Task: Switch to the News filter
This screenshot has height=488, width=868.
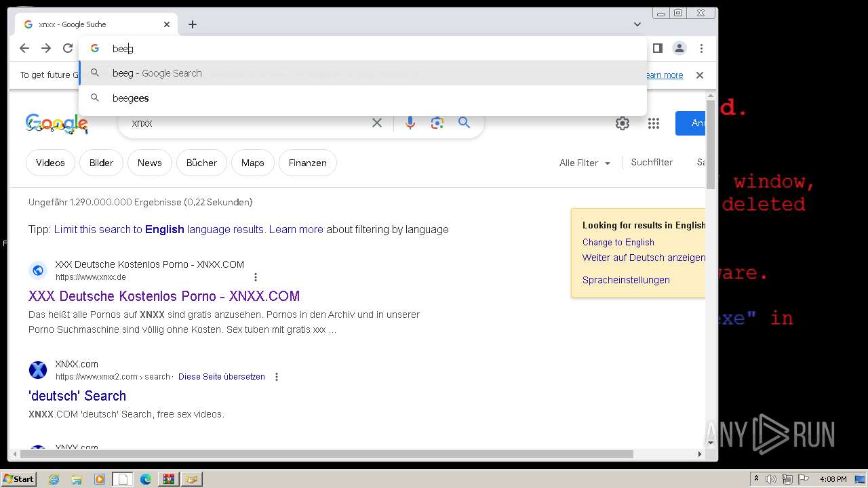Action: [149, 163]
